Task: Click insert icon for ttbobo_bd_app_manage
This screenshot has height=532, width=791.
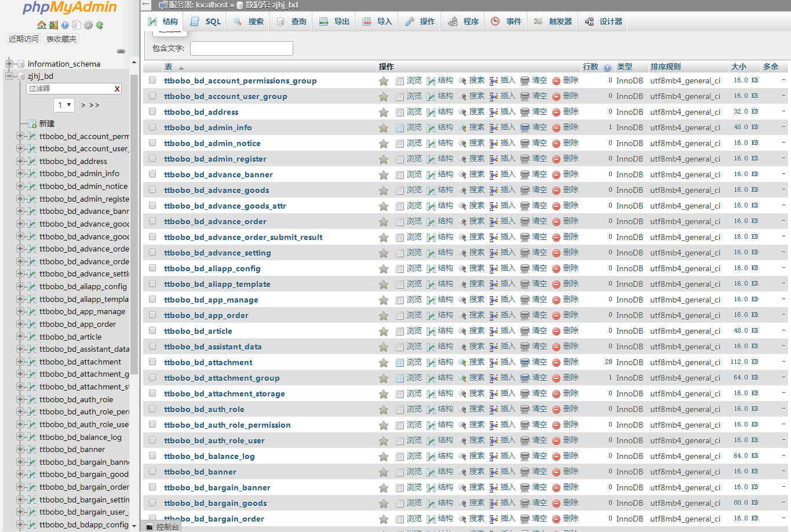Action: point(494,300)
